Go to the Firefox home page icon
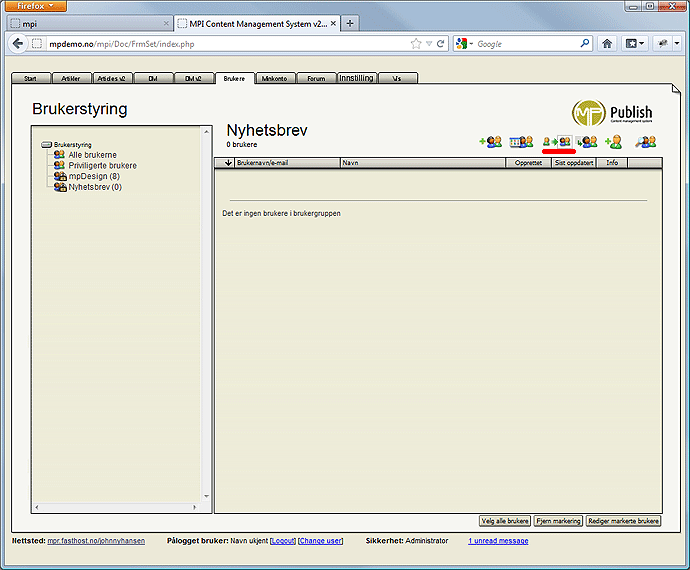 point(607,44)
